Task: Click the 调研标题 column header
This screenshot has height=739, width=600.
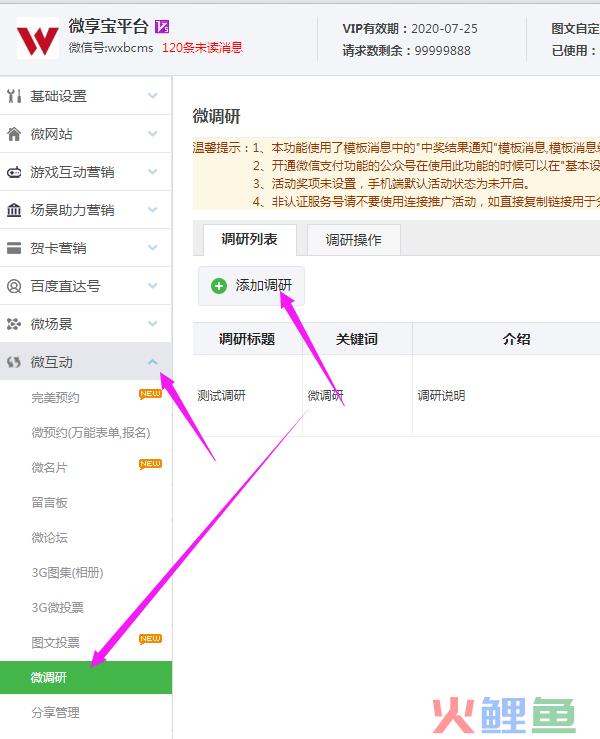Action: coord(247,339)
